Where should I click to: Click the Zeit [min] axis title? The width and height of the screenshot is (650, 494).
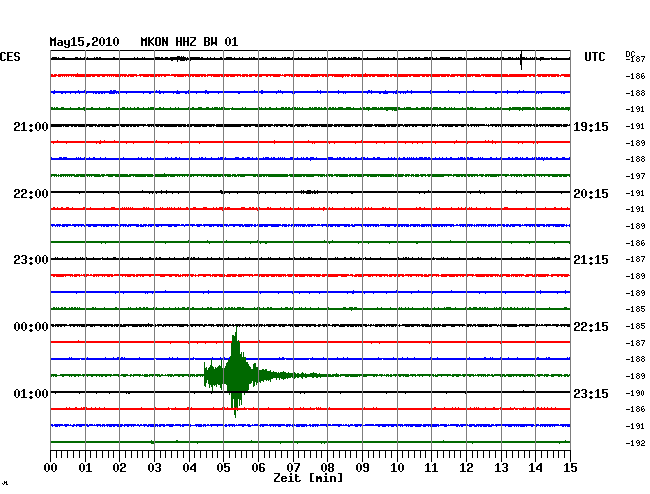308,478
